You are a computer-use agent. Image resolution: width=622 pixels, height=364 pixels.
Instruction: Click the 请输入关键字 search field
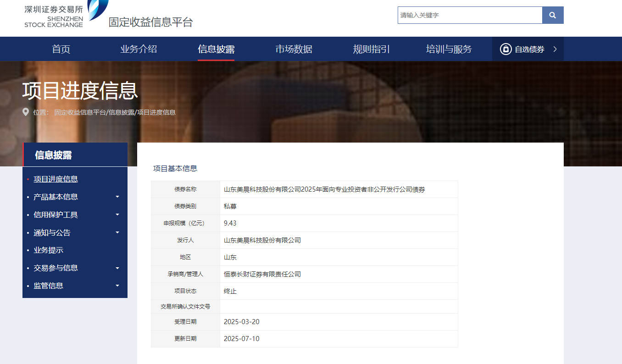click(470, 15)
